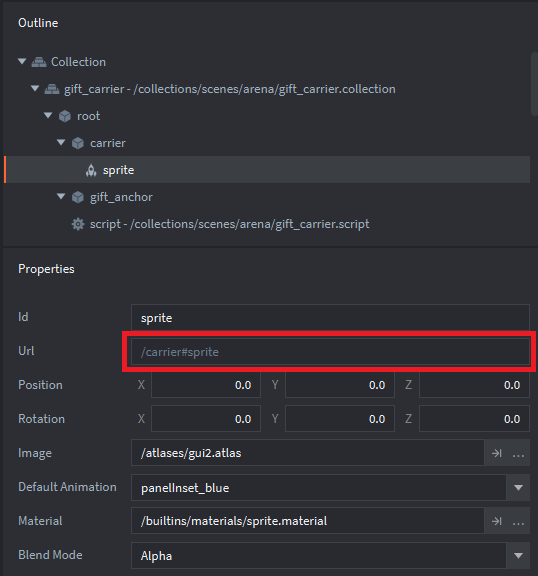This screenshot has height=576, width=538.
Task: Collapse the root object node
Action: click(48, 115)
